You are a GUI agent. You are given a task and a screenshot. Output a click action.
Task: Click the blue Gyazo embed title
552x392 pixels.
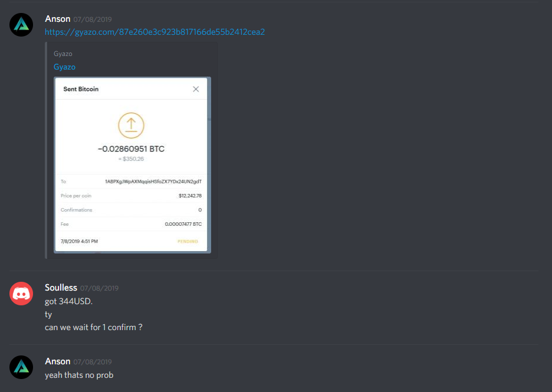pyautogui.click(x=64, y=67)
